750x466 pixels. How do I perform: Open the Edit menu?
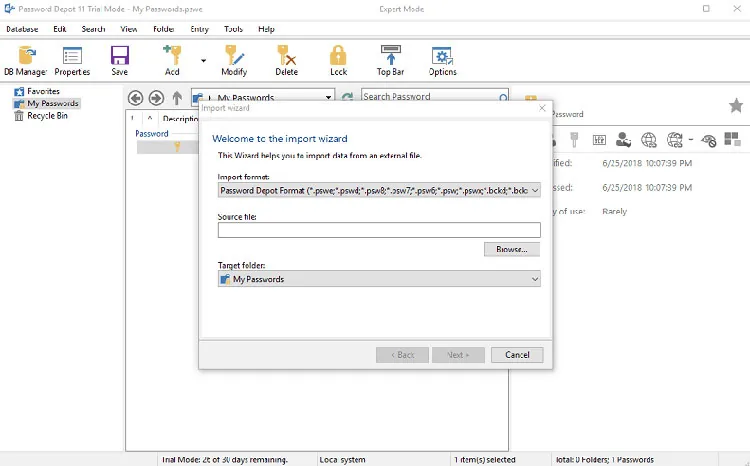pos(60,29)
